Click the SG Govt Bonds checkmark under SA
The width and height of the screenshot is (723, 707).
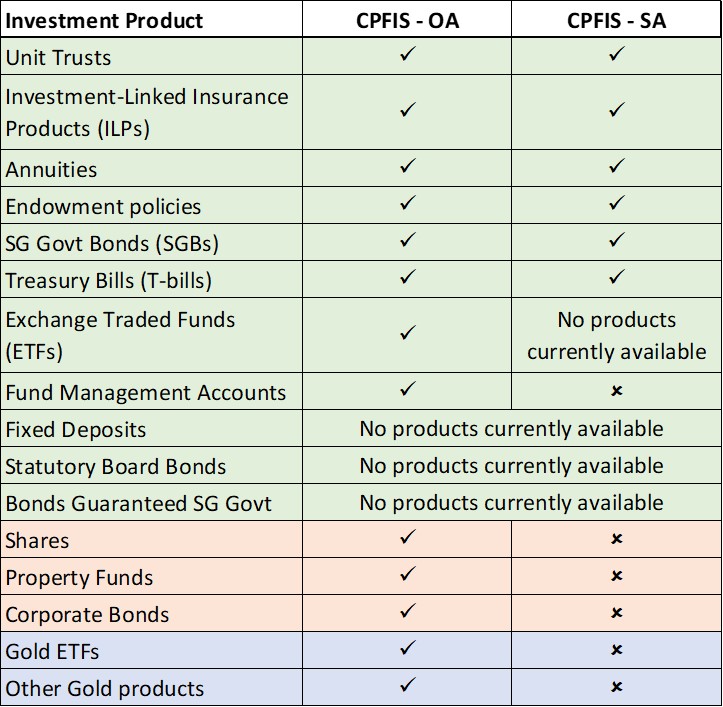point(616,241)
